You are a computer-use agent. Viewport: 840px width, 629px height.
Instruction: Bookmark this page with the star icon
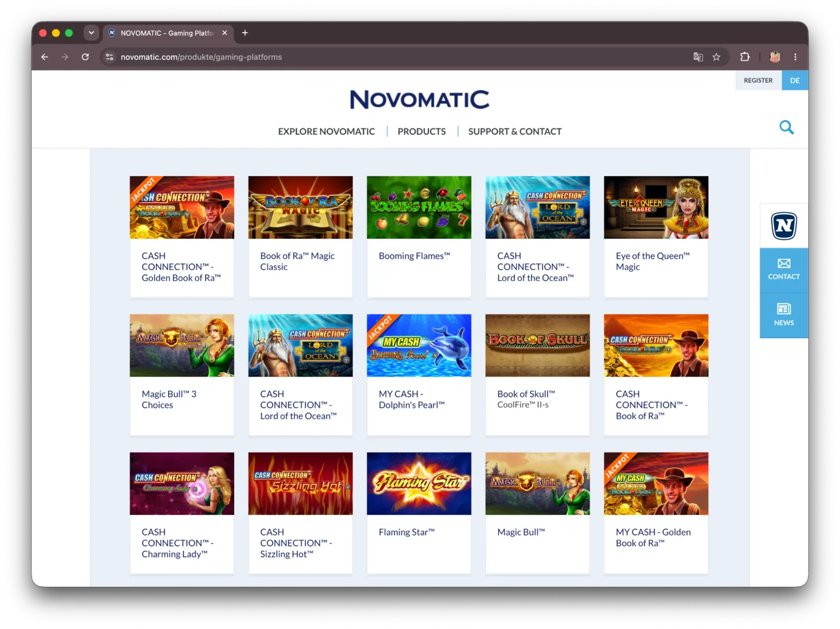click(716, 57)
